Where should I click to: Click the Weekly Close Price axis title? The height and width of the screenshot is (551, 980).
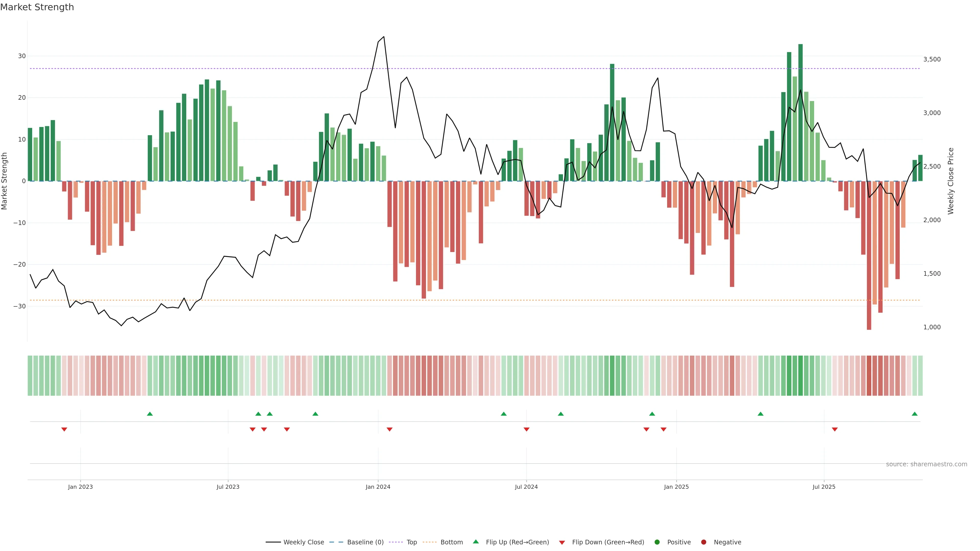(x=951, y=181)
